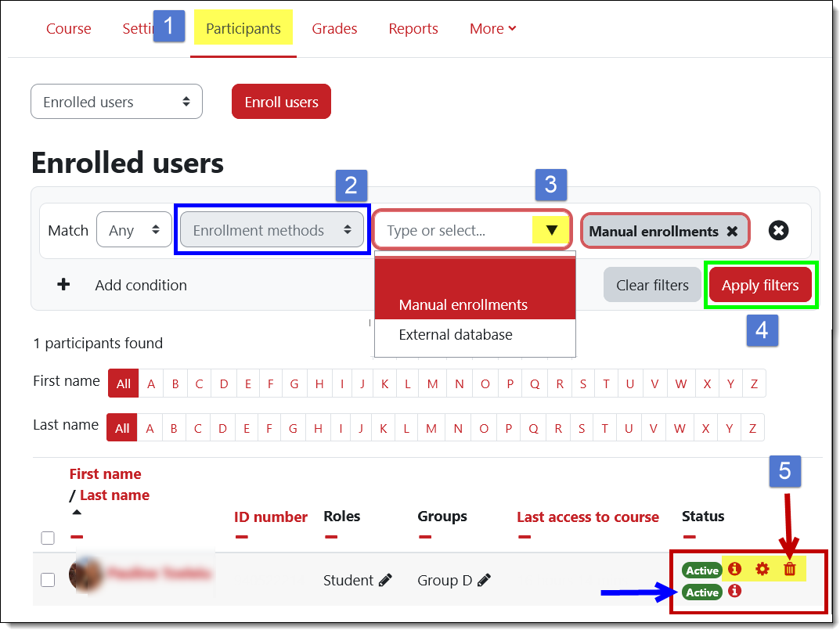Collapse the Status column
The width and height of the screenshot is (840, 630).
[x=690, y=537]
